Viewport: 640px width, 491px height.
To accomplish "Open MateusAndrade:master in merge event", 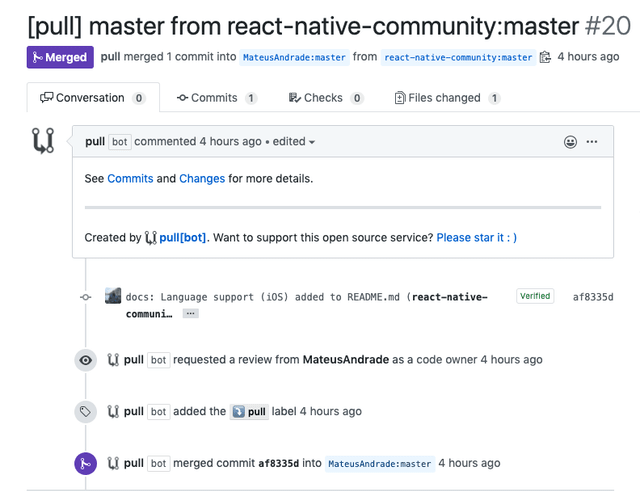I will click(x=380, y=464).
